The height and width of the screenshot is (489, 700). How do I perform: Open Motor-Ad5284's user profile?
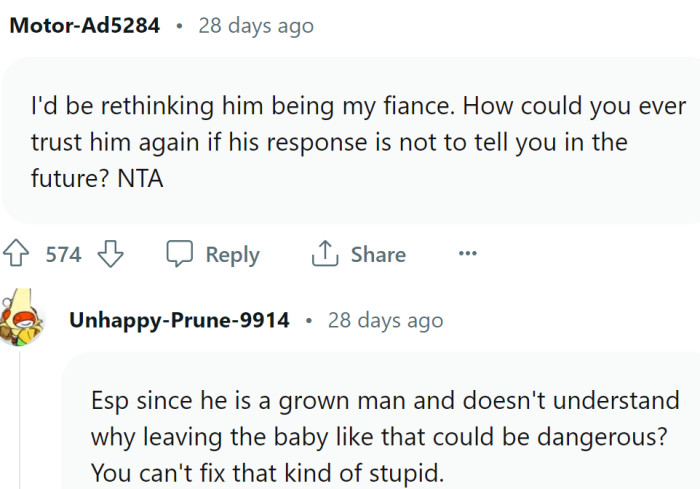84,26
